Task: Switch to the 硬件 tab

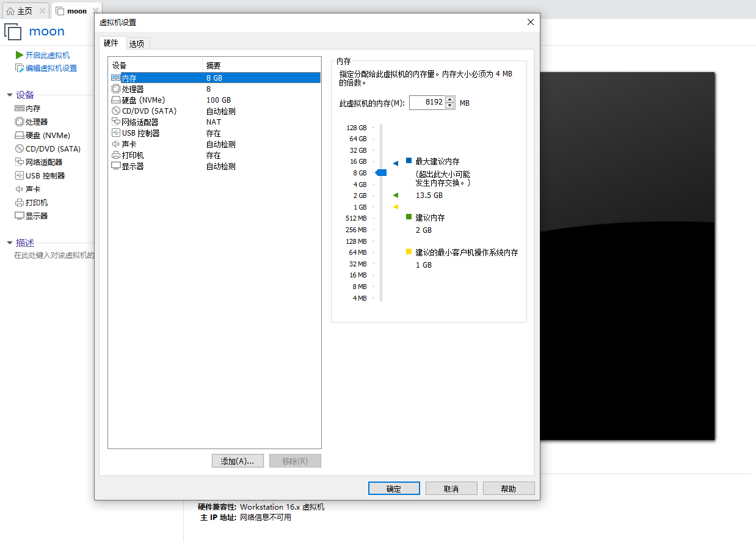Action: pos(111,43)
